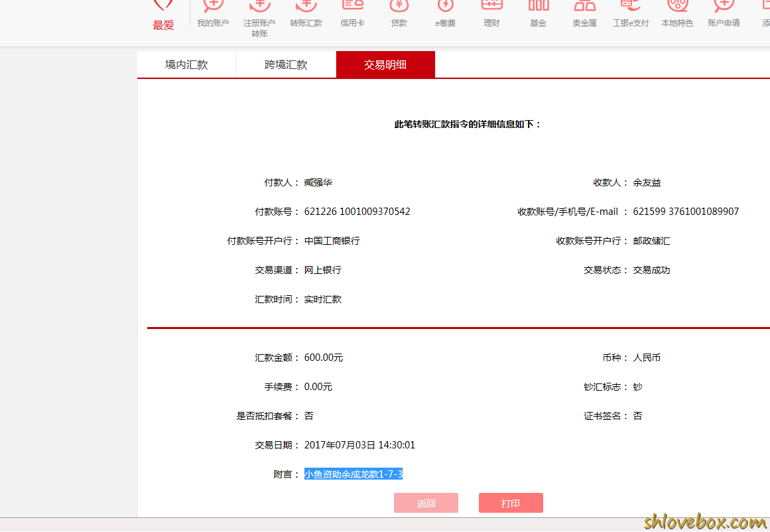The width and height of the screenshot is (770, 532).
Task: Click the heading 此笔转账汇款指令的详细信息如下
Action: click(x=467, y=124)
